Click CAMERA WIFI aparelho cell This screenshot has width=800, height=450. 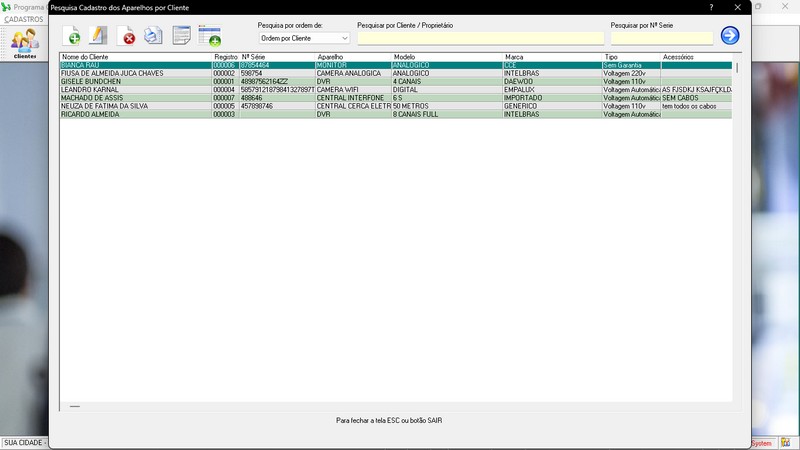354,90
